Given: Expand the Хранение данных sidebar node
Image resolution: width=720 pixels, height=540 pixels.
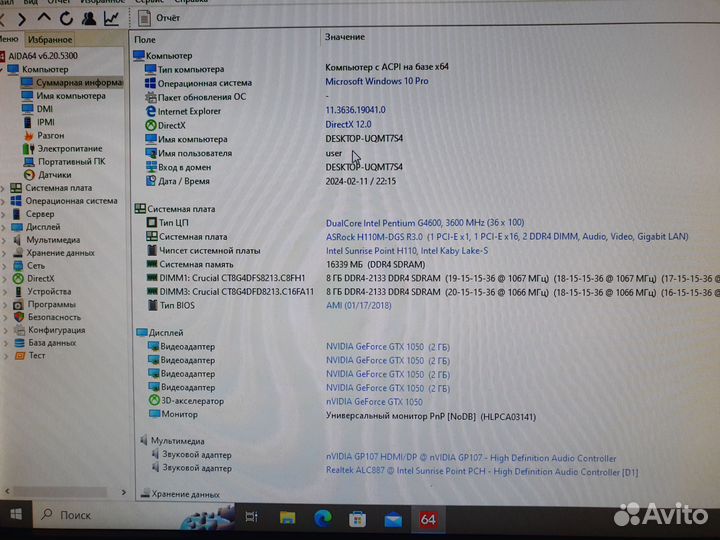Looking at the screenshot, I should pyautogui.click(x=4, y=253).
